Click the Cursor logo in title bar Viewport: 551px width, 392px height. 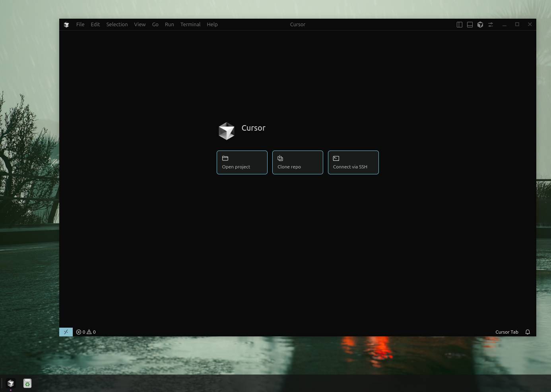click(66, 25)
